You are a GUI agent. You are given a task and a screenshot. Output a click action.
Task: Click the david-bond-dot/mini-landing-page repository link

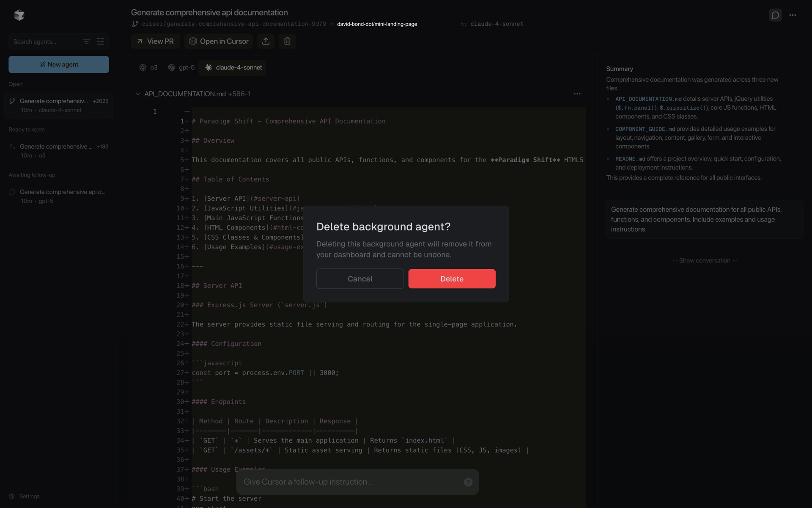[377, 24]
